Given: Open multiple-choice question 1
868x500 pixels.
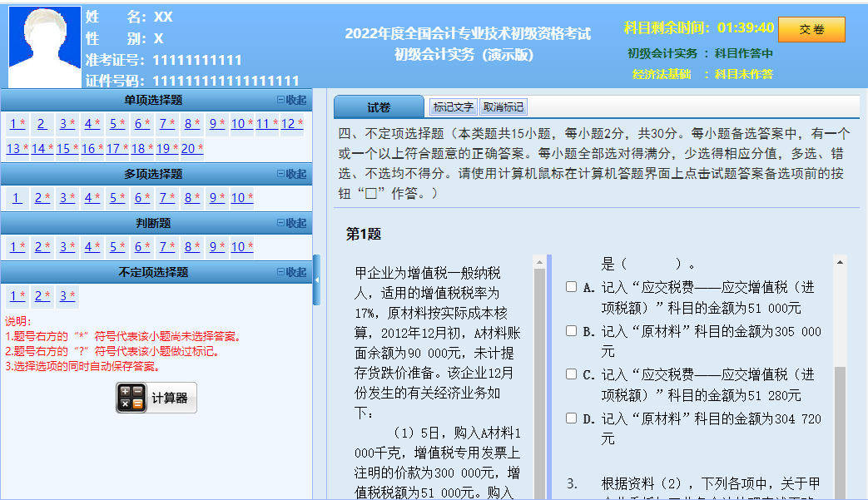Looking at the screenshot, I should pyautogui.click(x=17, y=198).
